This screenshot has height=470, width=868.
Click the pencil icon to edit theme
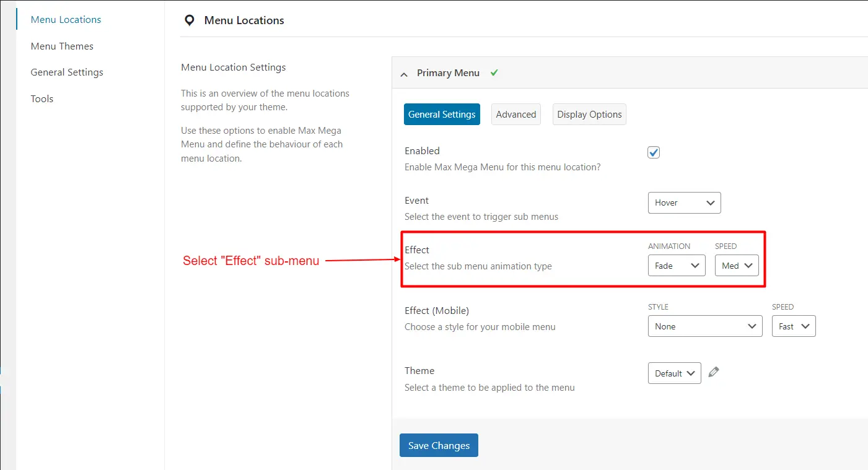click(714, 372)
